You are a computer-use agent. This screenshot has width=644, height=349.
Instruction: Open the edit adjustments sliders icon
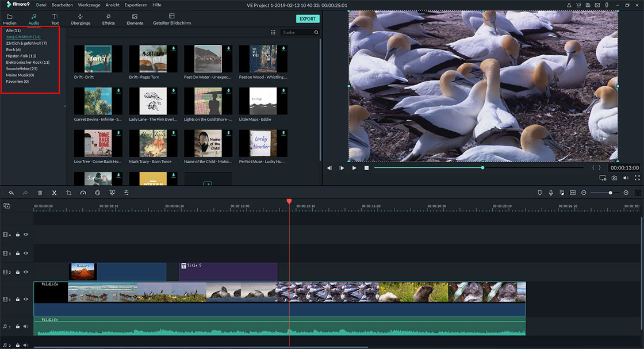[126, 193]
